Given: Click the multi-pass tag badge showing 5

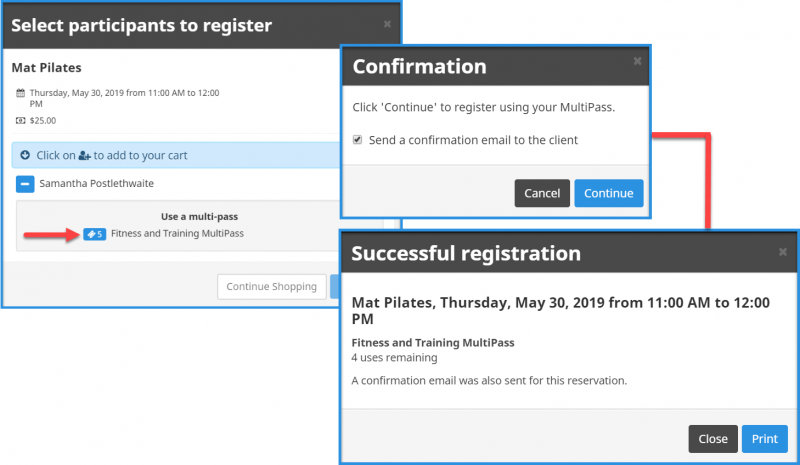Looking at the screenshot, I should pos(94,234).
